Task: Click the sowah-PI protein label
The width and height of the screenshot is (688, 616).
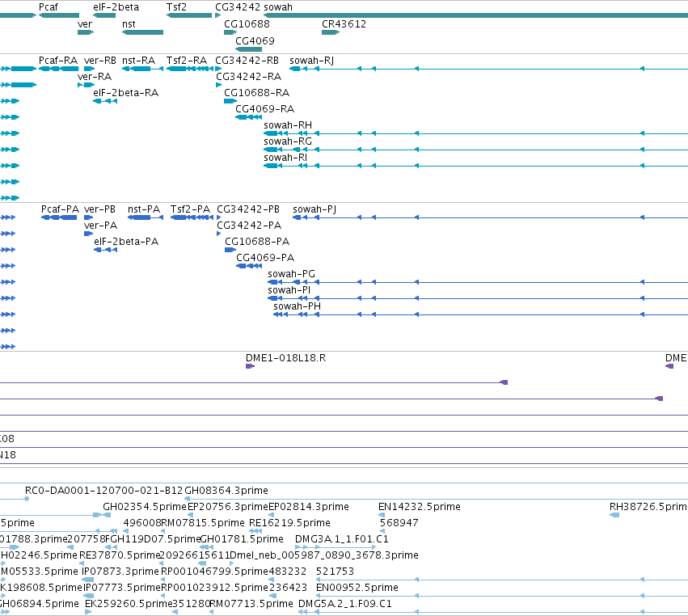Action: 289,290
